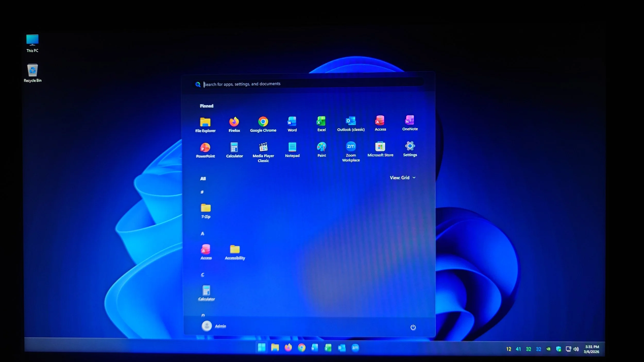Click the power button in Start menu

[x=413, y=327]
